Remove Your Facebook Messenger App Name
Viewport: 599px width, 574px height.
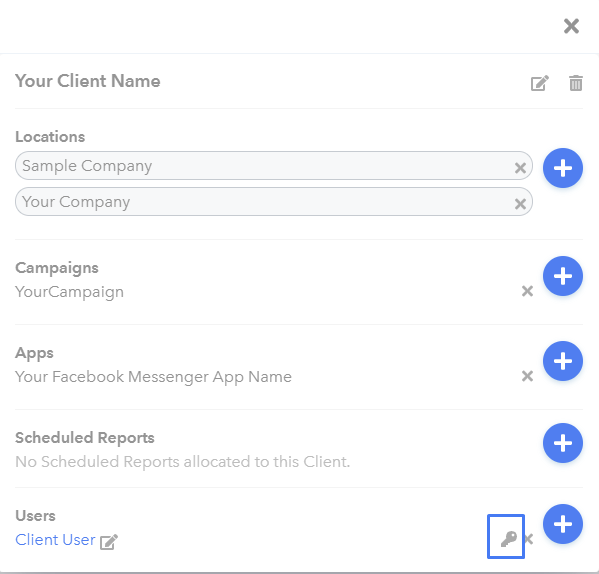[527, 376]
